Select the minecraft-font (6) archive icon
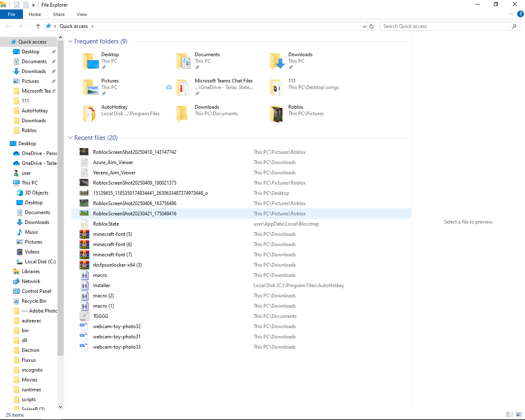Screen dimensions: 525x420 [x=84, y=244]
